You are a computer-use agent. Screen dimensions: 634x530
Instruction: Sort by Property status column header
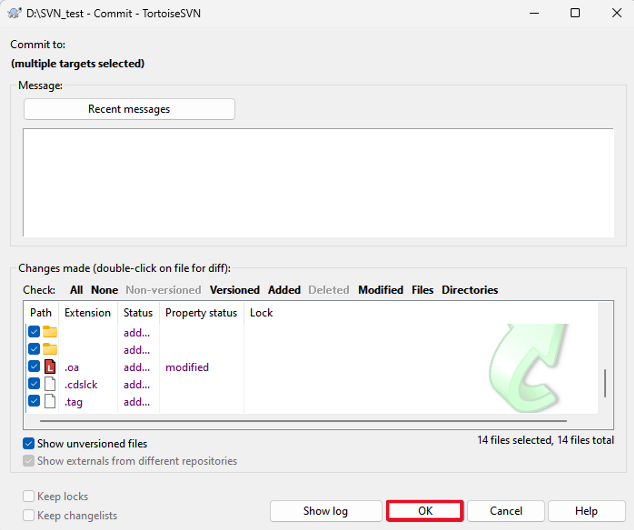pyautogui.click(x=201, y=313)
